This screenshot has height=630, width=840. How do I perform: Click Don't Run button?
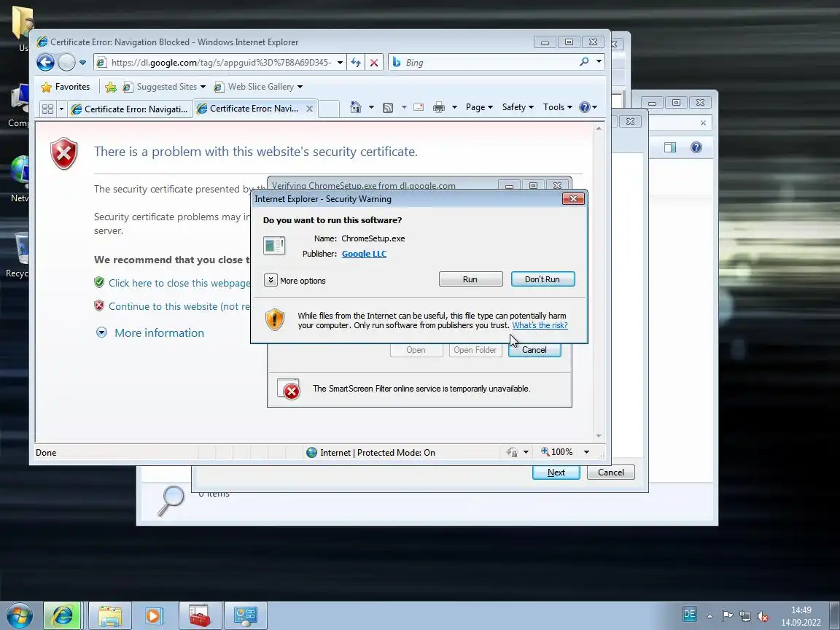[x=542, y=279]
